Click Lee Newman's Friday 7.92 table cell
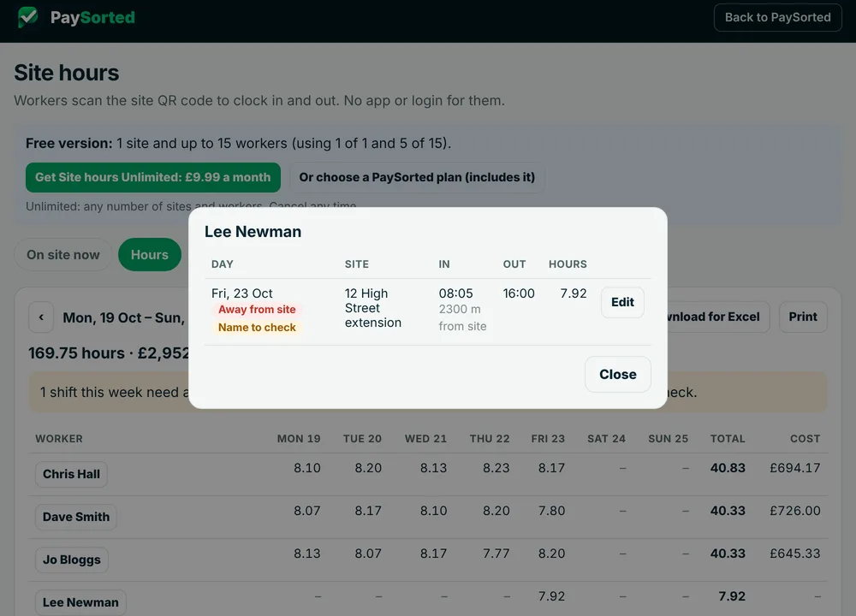 551,596
